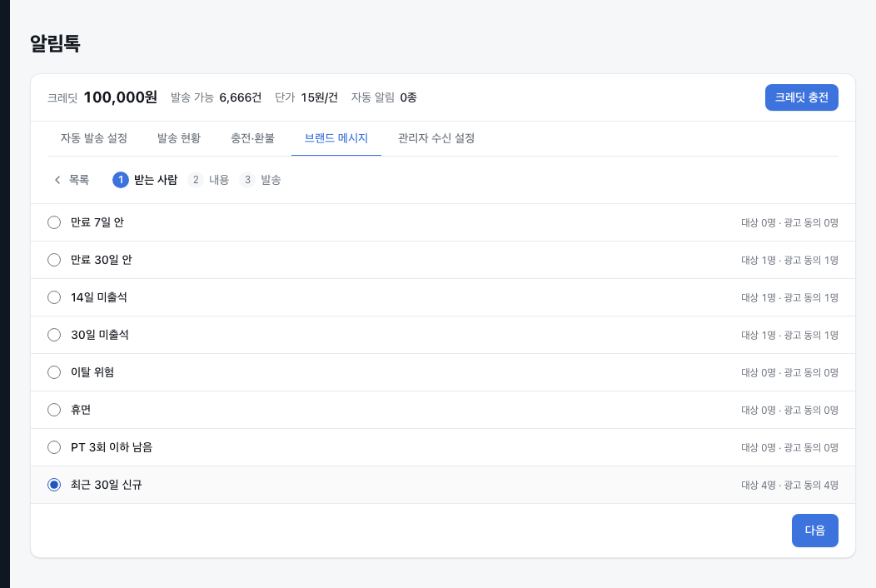Click the 대상 0명 count on 만료 7일 안 row
This screenshot has height=588, width=876.
758,223
